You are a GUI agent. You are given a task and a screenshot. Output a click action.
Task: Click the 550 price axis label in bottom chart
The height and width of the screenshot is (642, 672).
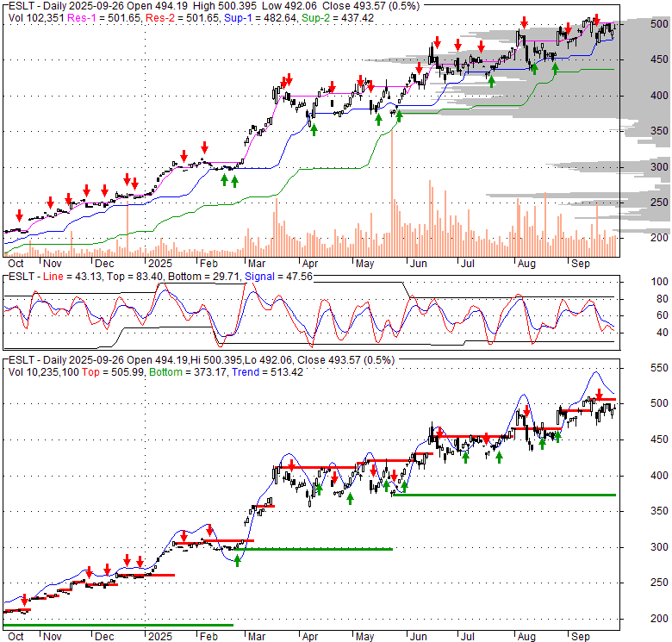click(x=659, y=368)
